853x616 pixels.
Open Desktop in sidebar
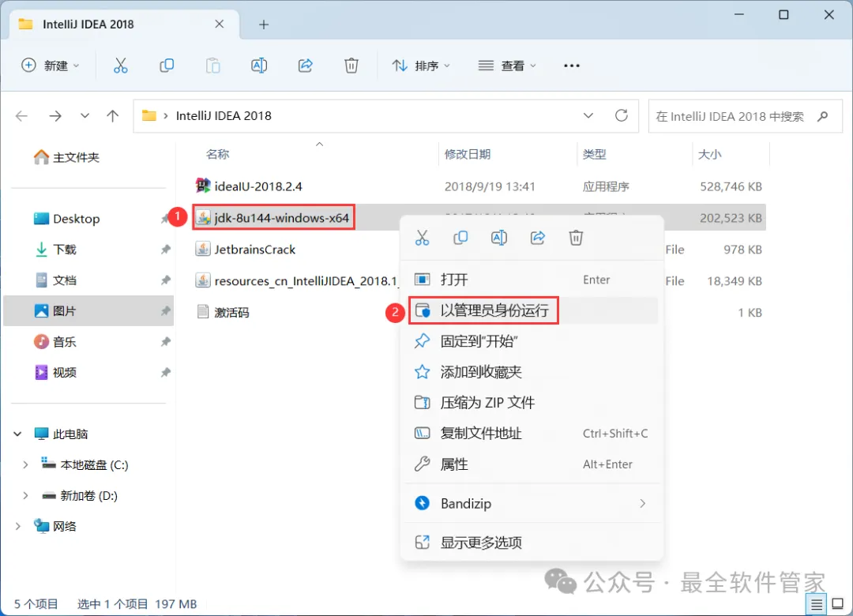point(66,219)
